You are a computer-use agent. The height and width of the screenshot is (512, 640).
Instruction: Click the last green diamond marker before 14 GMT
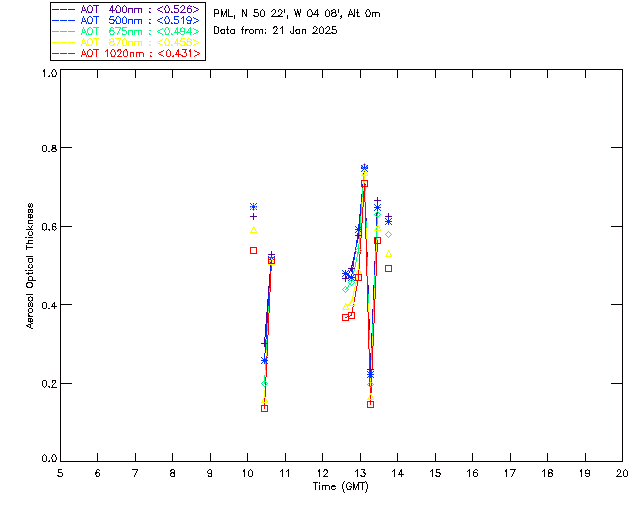tap(389, 234)
